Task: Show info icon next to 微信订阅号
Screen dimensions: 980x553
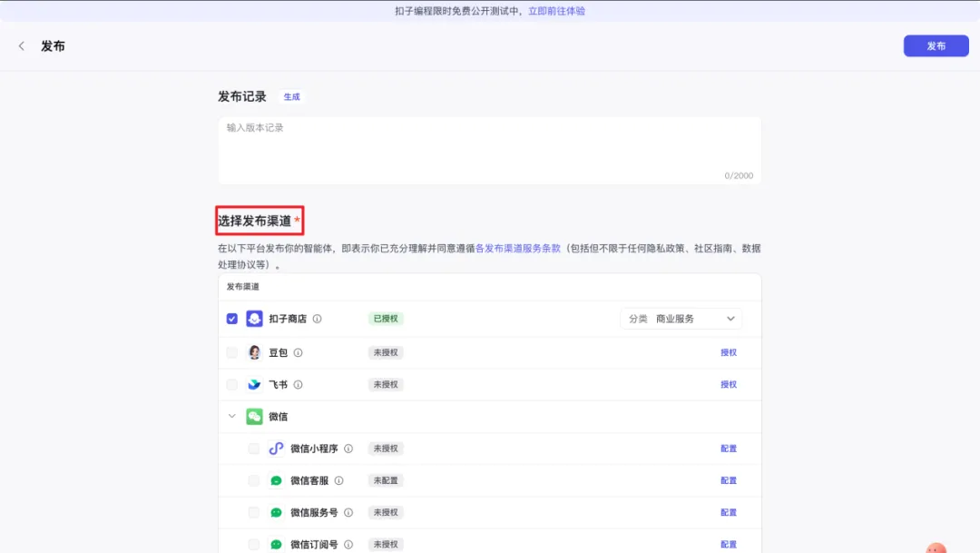Action: (x=348, y=544)
